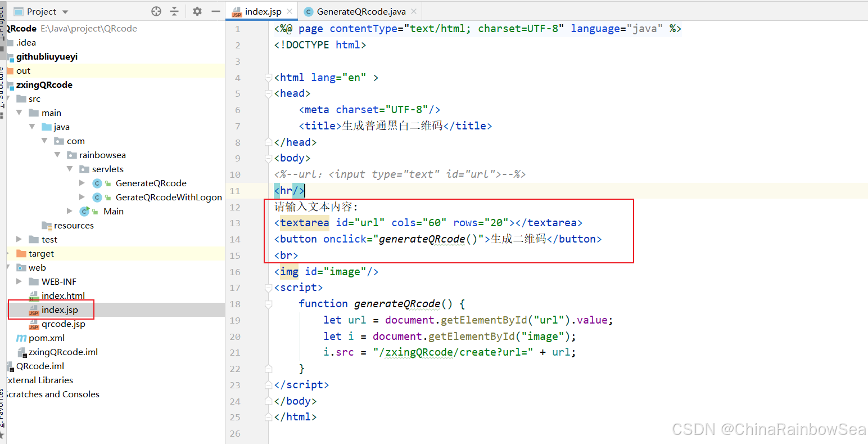The width and height of the screenshot is (868, 444).
Task: Click "/zxingQRcode/create?url=" string on line 21
Action: click(453, 352)
